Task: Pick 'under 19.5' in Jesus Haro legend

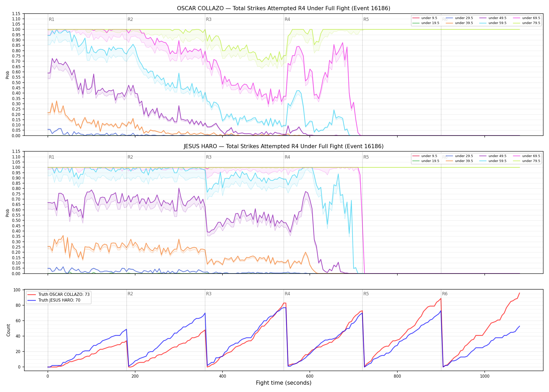Action: (x=426, y=161)
